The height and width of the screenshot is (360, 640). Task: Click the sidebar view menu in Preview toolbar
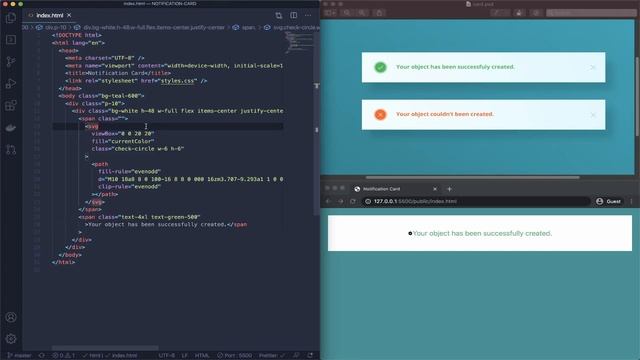(330, 13)
